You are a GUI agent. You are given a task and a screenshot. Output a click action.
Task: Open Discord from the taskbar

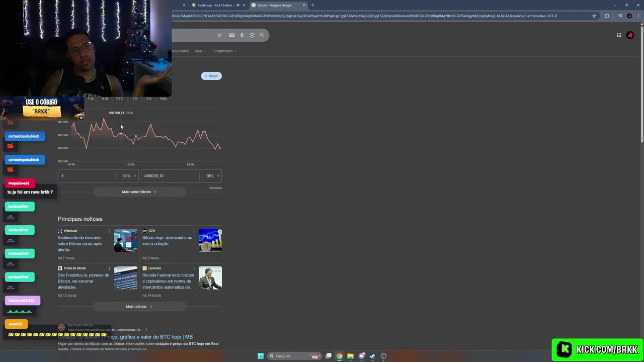tap(361, 356)
